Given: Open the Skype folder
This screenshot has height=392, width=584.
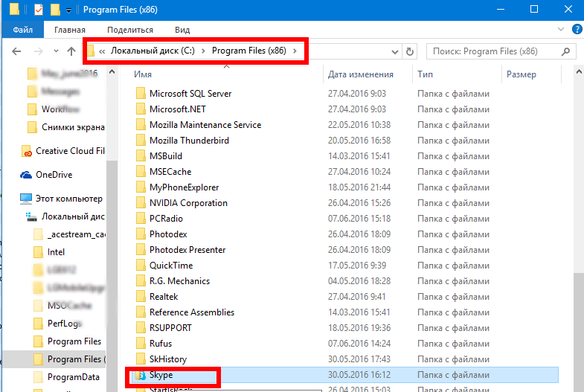Looking at the screenshot, I should (x=161, y=376).
